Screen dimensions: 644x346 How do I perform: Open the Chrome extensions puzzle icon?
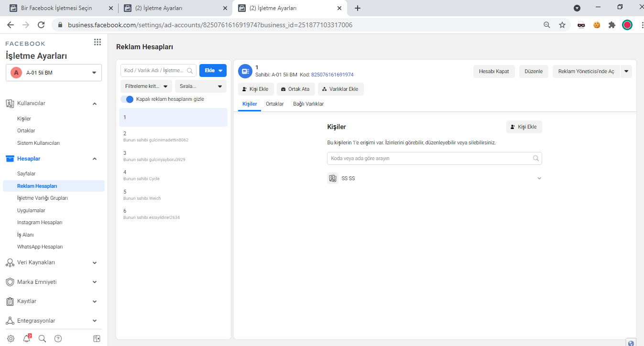pyautogui.click(x=612, y=25)
